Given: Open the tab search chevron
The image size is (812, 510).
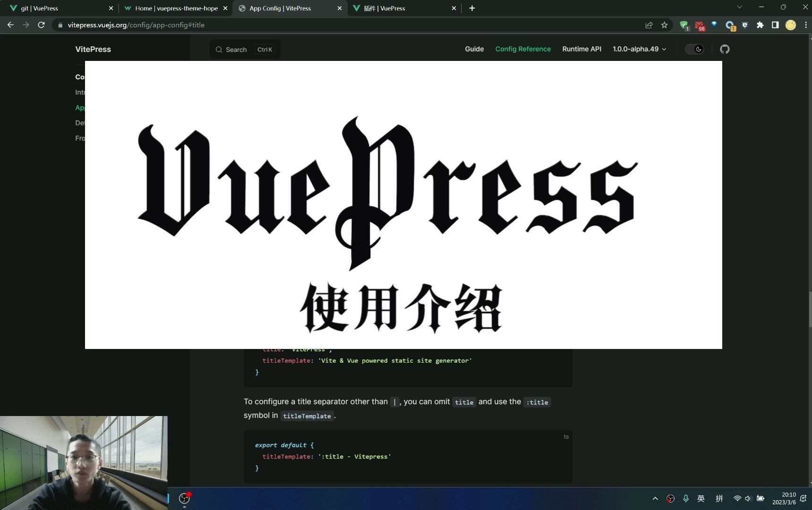Looking at the screenshot, I should click(739, 7).
